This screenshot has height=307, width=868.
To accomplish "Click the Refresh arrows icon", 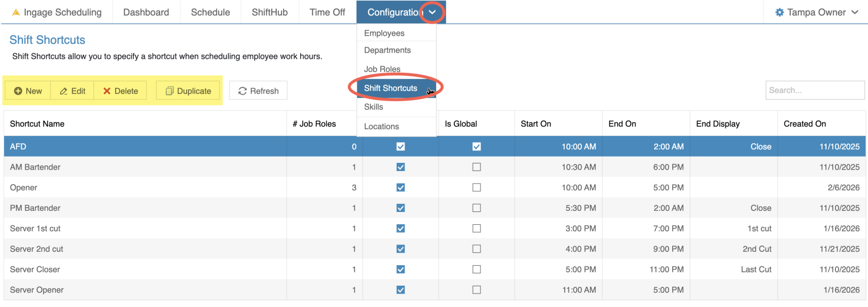I will coord(242,91).
